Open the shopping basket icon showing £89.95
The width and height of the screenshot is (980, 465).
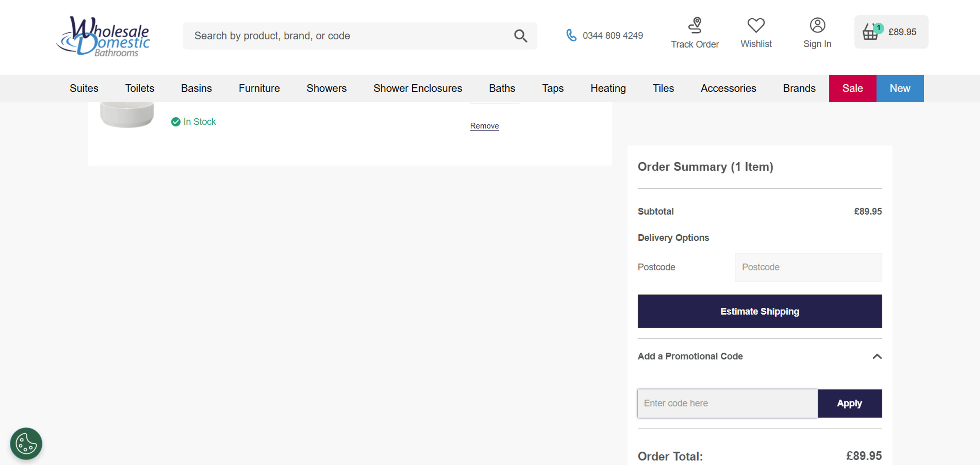[871, 32]
